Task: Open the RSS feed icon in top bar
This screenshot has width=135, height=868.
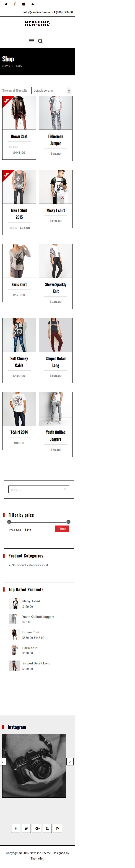Action: (x=32, y=4)
